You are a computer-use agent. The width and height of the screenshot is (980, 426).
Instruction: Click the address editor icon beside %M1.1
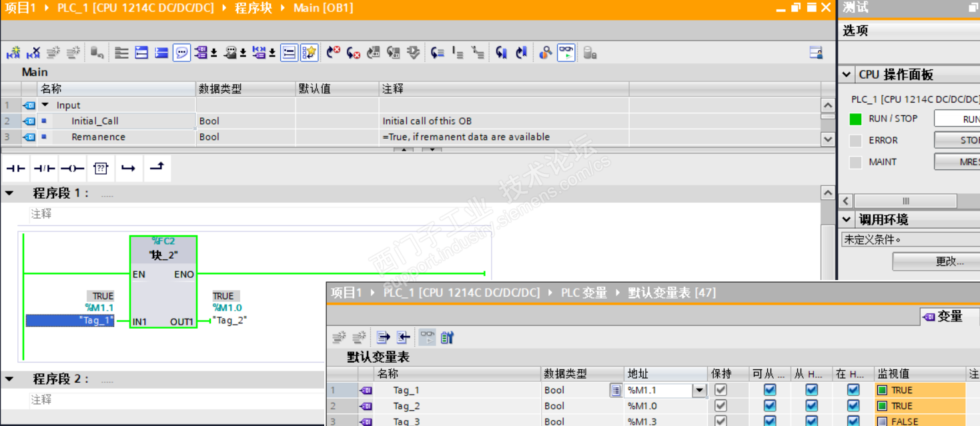616,391
